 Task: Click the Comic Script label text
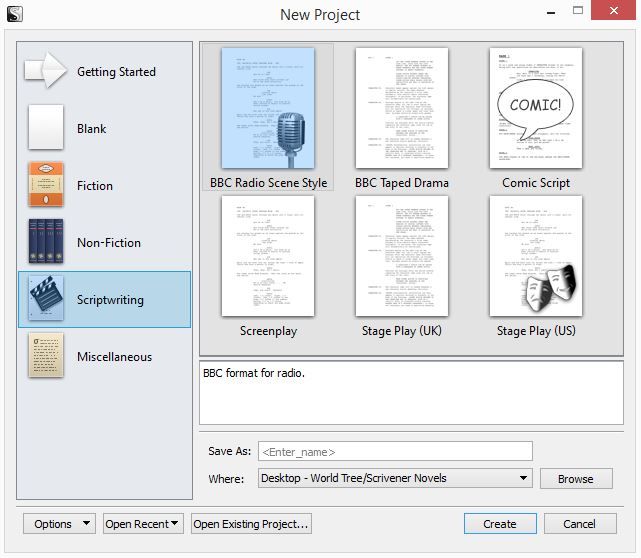(536, 183)
